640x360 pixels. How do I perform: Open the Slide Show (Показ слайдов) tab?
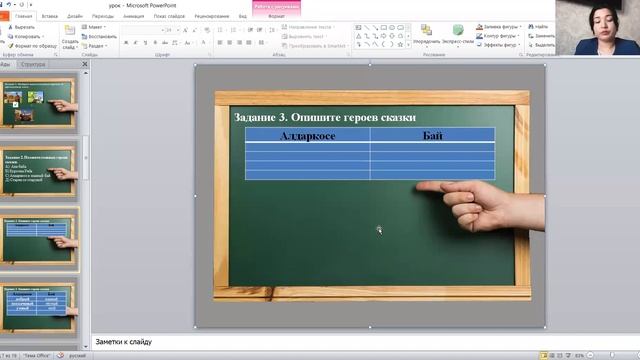(x=169, y=16)
